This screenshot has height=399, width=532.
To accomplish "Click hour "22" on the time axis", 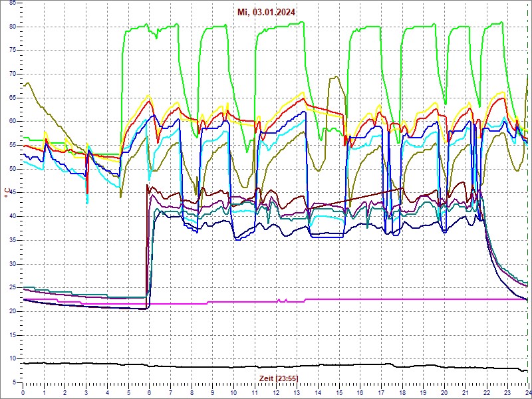I will [x=487, y=391].
